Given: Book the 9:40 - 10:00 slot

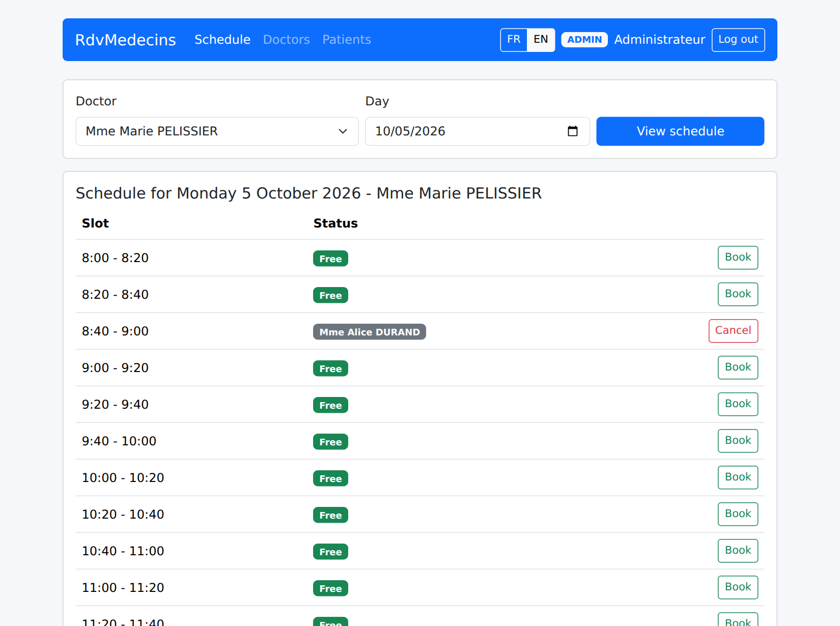Looking at the screenshot, I should coord(738,441).
